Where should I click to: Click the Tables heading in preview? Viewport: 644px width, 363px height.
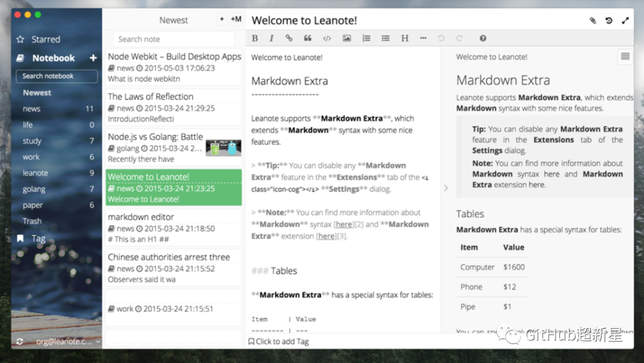click(x=470, y=214)
